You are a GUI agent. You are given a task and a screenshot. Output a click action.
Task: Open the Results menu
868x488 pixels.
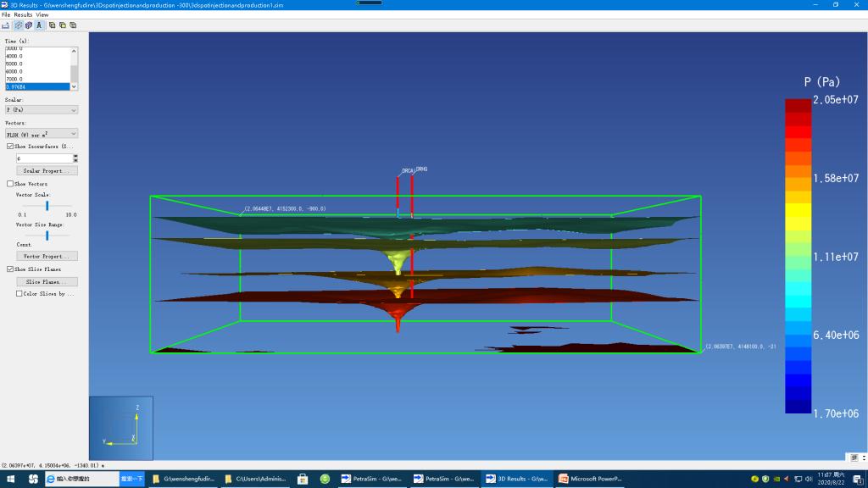click(23, 14)
